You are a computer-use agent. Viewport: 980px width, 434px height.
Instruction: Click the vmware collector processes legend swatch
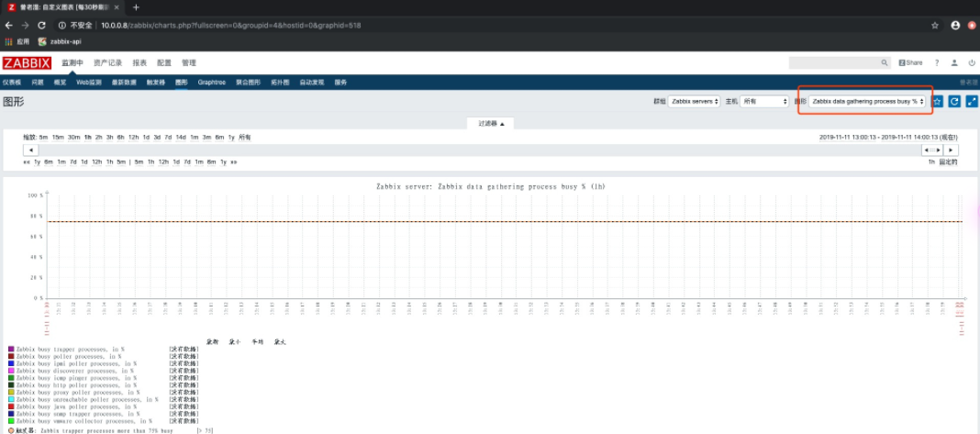pyautogui.click(x=11, y=421)
